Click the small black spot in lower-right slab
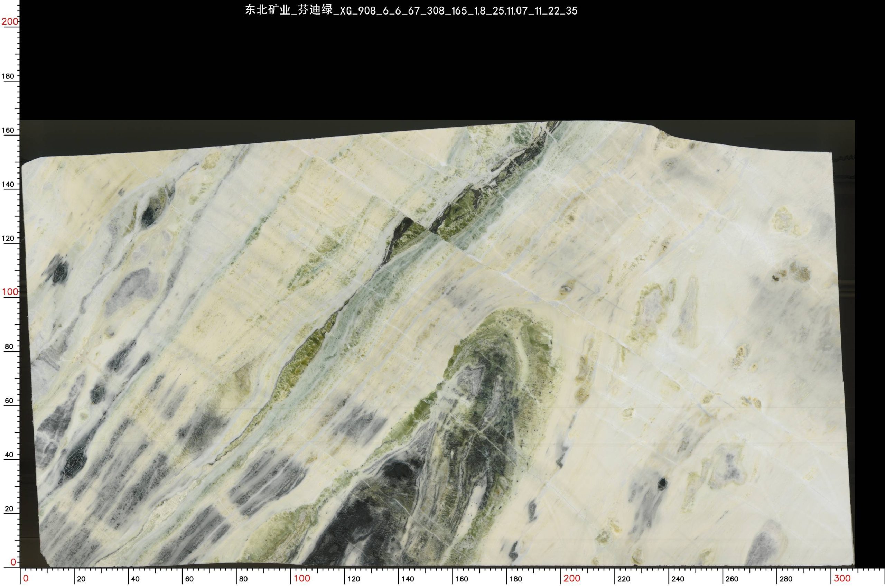Viewport: 885px width, 588px height. tap(662, 483)
